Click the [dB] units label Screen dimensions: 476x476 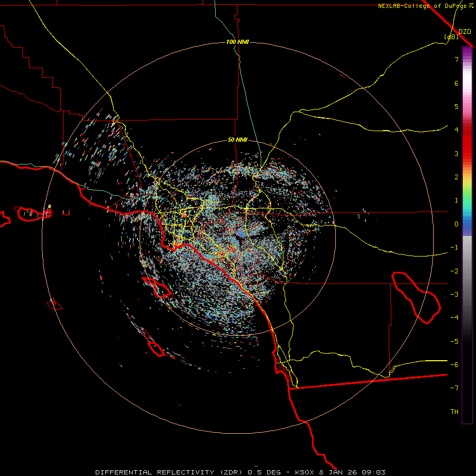[x=451, y=36]
